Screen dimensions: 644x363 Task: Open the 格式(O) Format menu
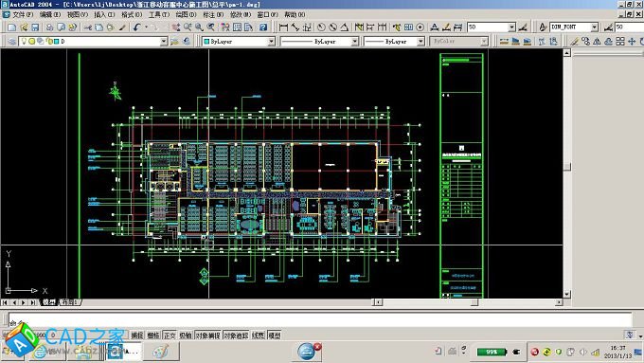tap(132, 15)
